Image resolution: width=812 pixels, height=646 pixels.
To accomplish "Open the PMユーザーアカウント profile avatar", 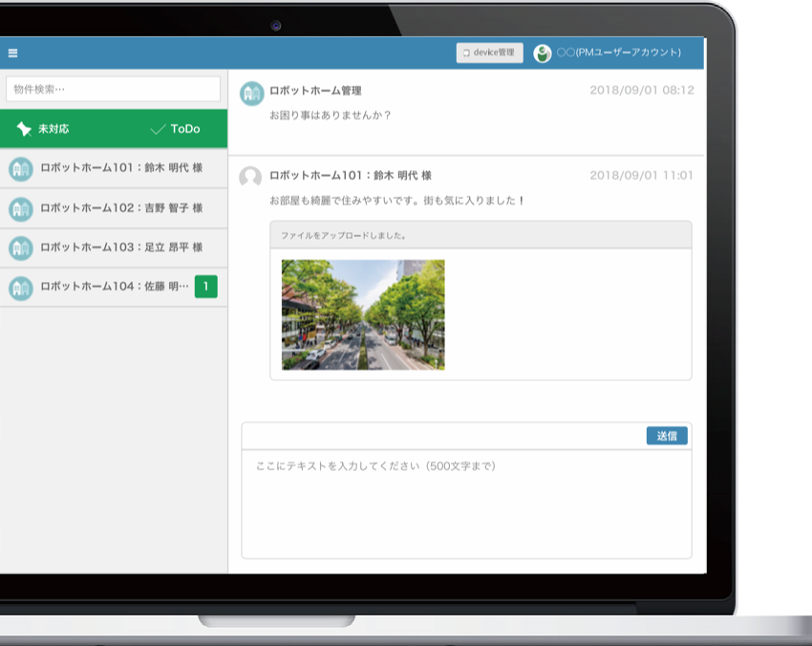I will pyautogui.click(x=543, y=53).
